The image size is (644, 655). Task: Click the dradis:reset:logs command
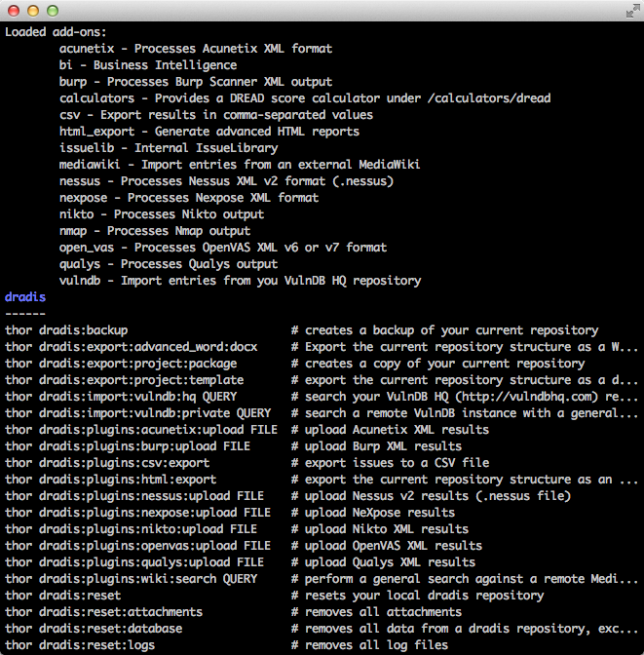click(79, 645)
